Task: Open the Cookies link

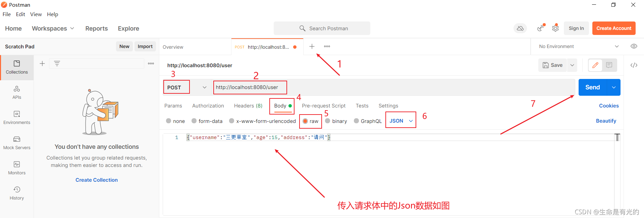Action: point(609,106)
